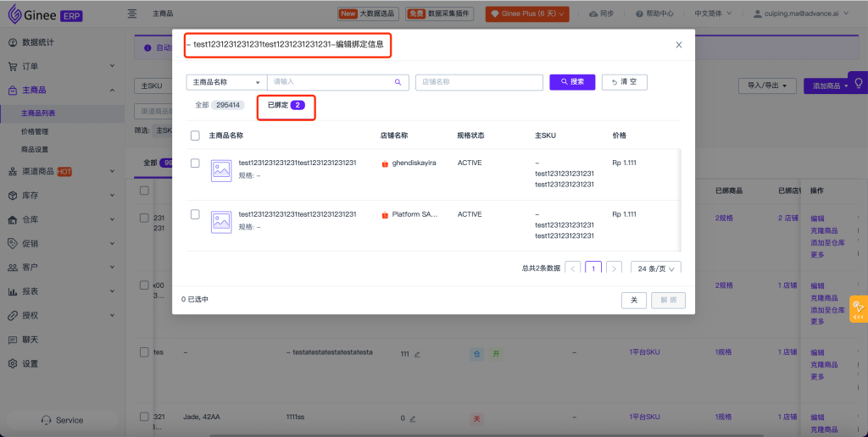Open the 聊天 chat icon in sidebar

tap(13, 340)
